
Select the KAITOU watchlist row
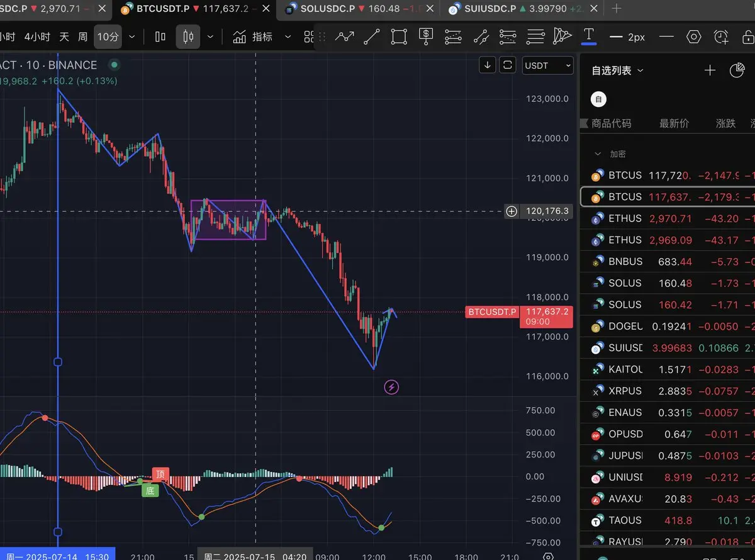coord(667,369)
